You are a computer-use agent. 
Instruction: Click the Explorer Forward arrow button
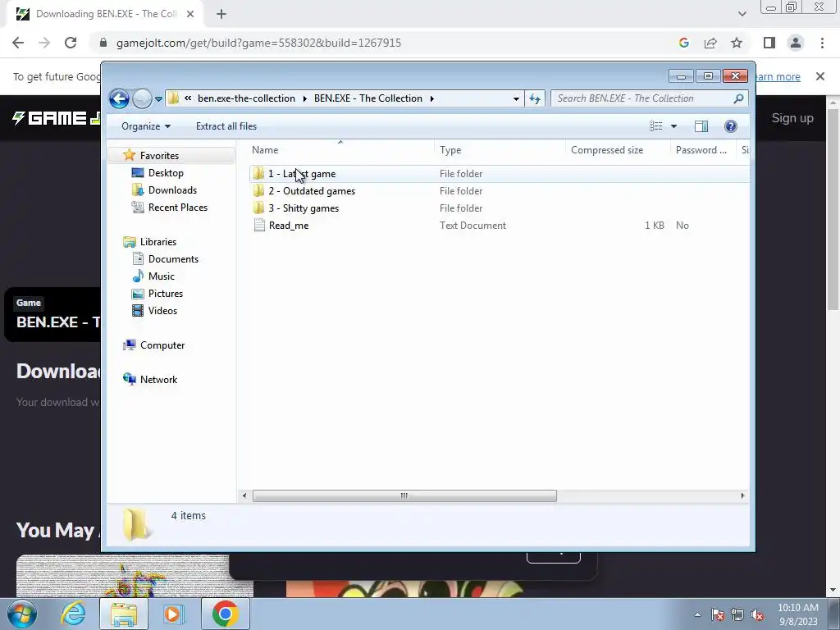141,98
